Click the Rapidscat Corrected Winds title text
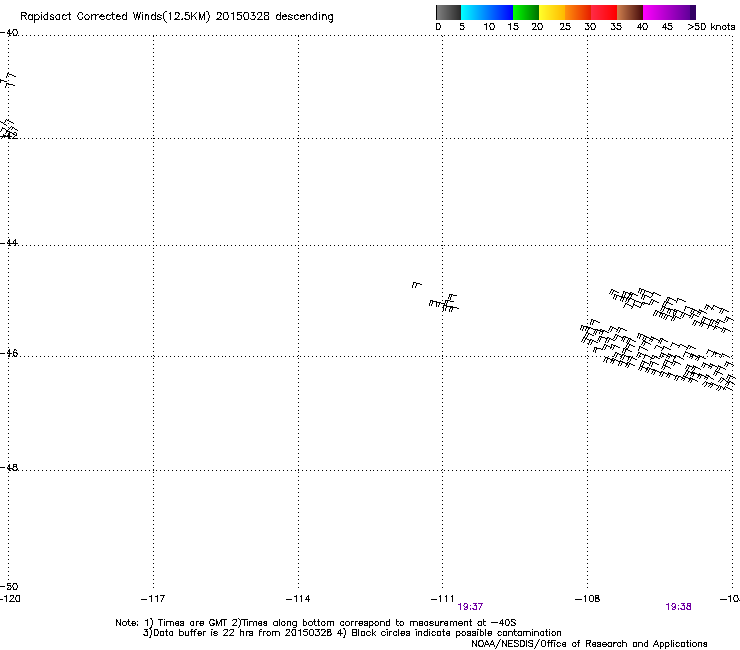740x650 pixels. pyautogui.click(x=177, y=17)
